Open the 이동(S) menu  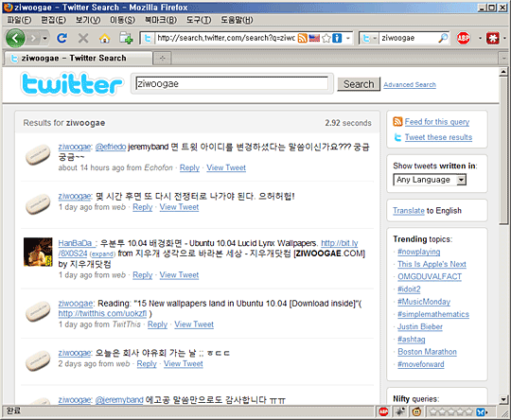pyautogui.click(x=122, y=20)
